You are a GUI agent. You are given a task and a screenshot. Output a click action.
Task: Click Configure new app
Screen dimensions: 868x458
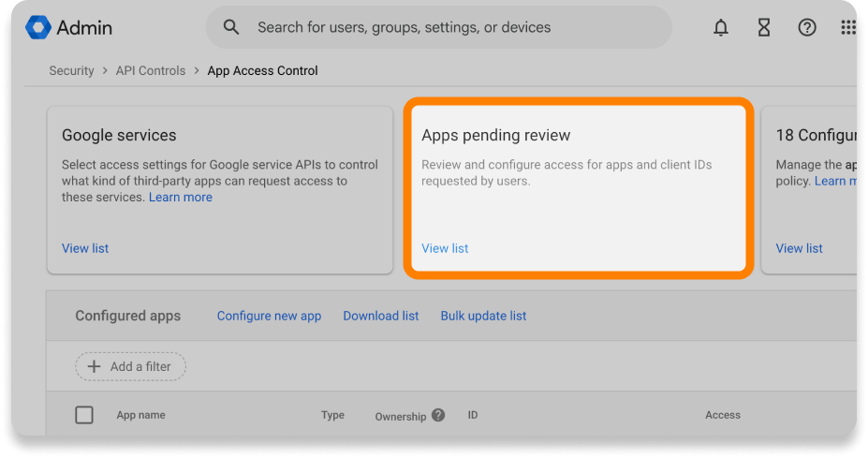click(269, 316)
